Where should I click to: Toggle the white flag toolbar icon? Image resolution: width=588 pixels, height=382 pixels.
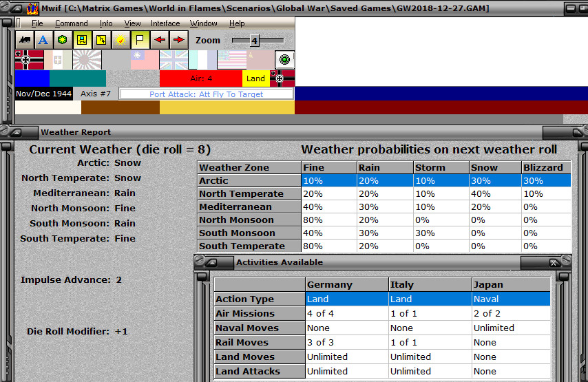click(140, 40)
